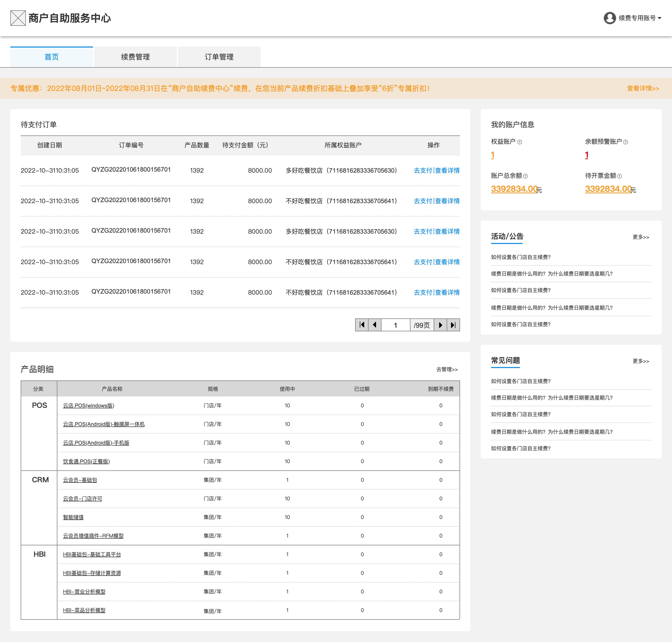Open product 云店.POS(Android版)-触摸屏一体机
Viewport: 672px width, 642px height.
[x=104, y=424]
